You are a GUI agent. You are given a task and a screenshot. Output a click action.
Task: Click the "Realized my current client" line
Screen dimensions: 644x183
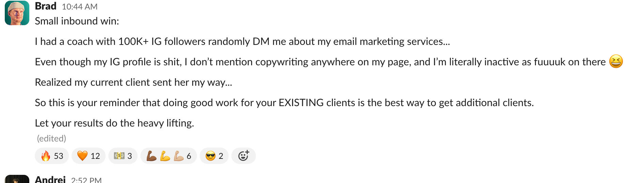(133, 82)
